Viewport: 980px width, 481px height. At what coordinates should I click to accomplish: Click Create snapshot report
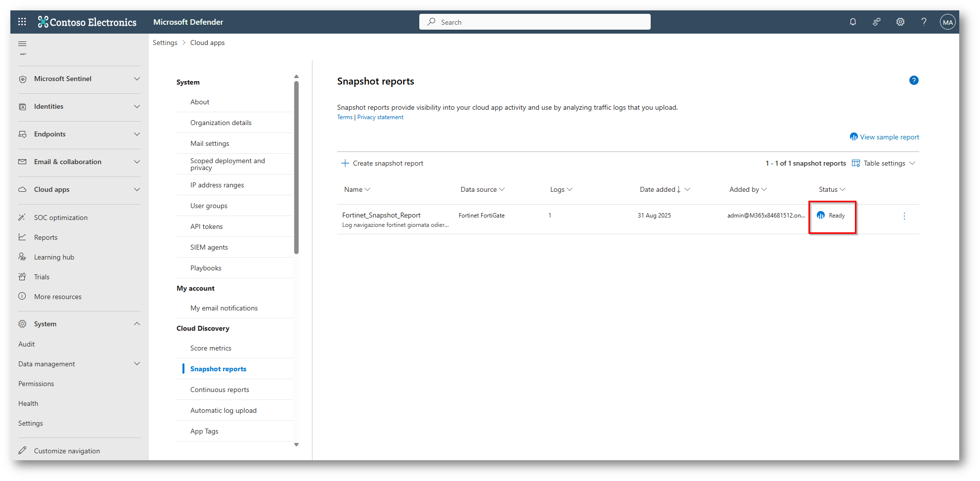click(382, 164)
